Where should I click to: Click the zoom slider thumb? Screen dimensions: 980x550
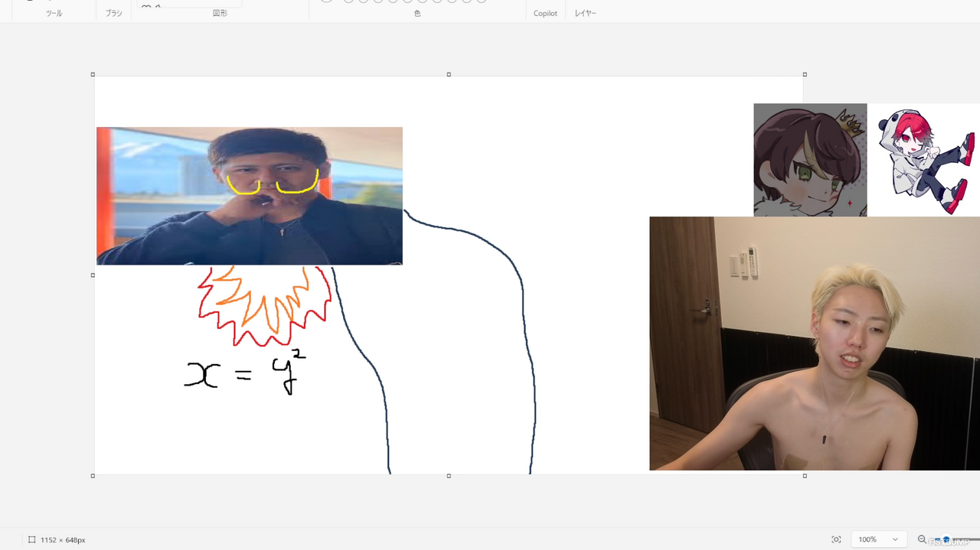[946, 539]
